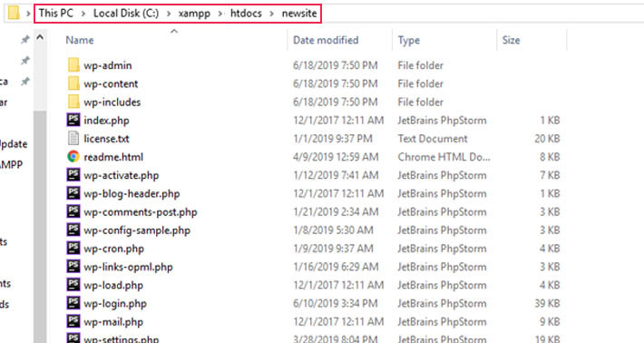
Task: Select the wp-comments-post.php file name
Action: [x=141, y=212]
